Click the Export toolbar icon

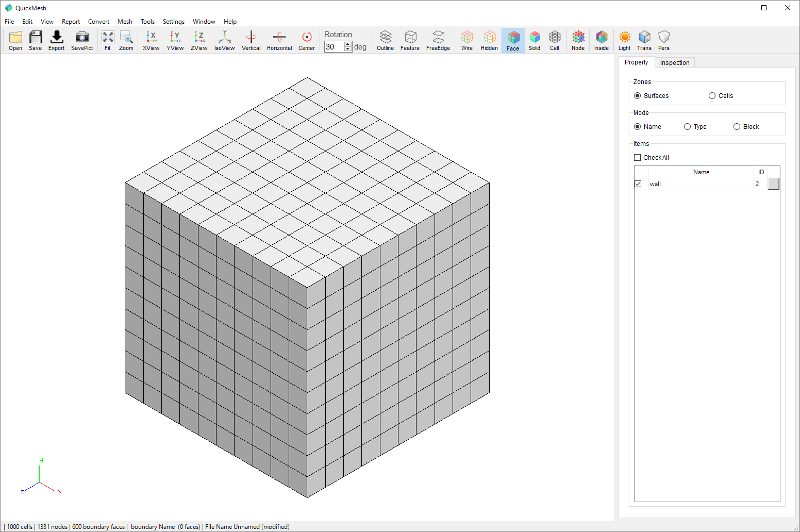(57, 40)
